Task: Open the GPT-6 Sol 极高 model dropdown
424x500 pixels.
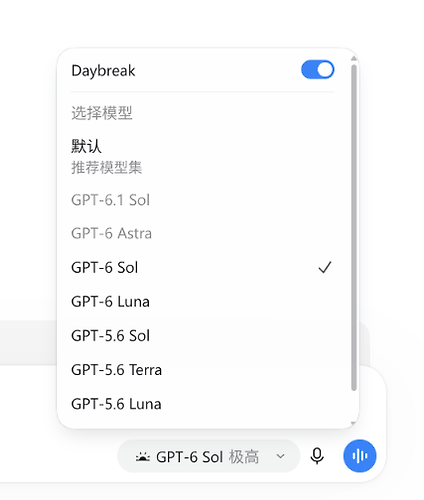Action: [209, 456]
